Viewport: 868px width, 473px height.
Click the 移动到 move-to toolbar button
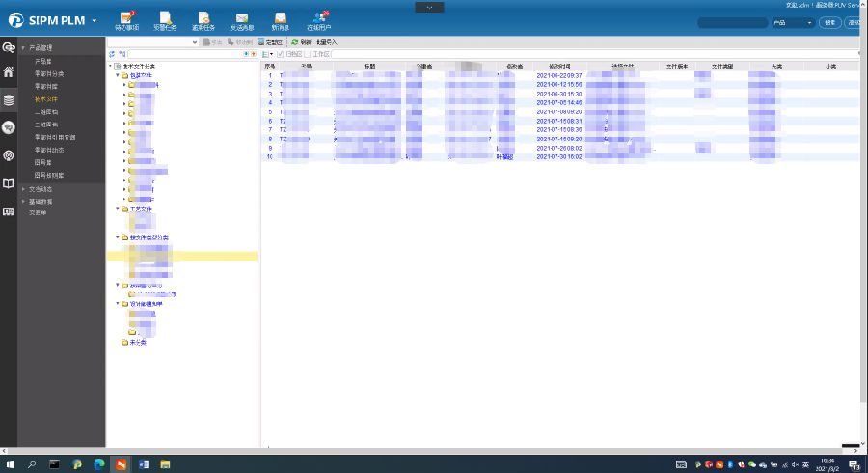click(240, 42)
